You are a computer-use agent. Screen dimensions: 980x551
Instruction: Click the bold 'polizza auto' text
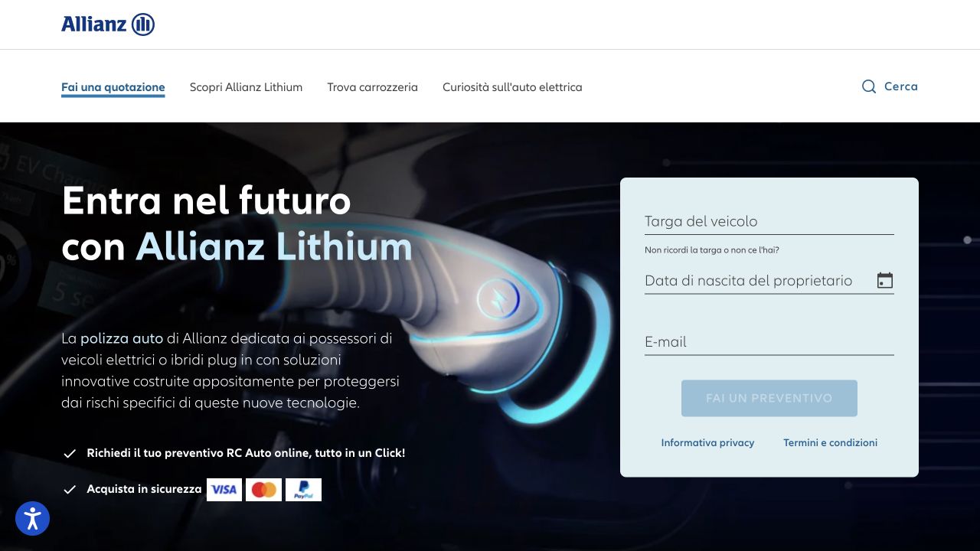tap(122, 337)
